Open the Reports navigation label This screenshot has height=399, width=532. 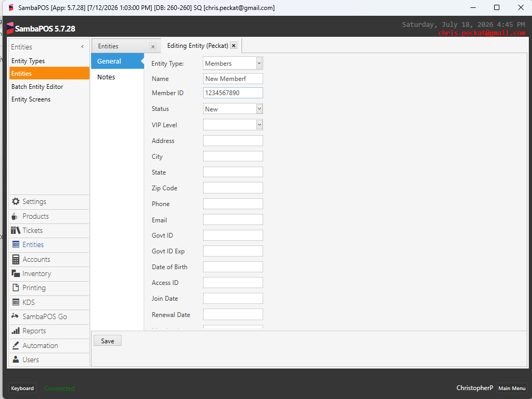coord(34,331)
